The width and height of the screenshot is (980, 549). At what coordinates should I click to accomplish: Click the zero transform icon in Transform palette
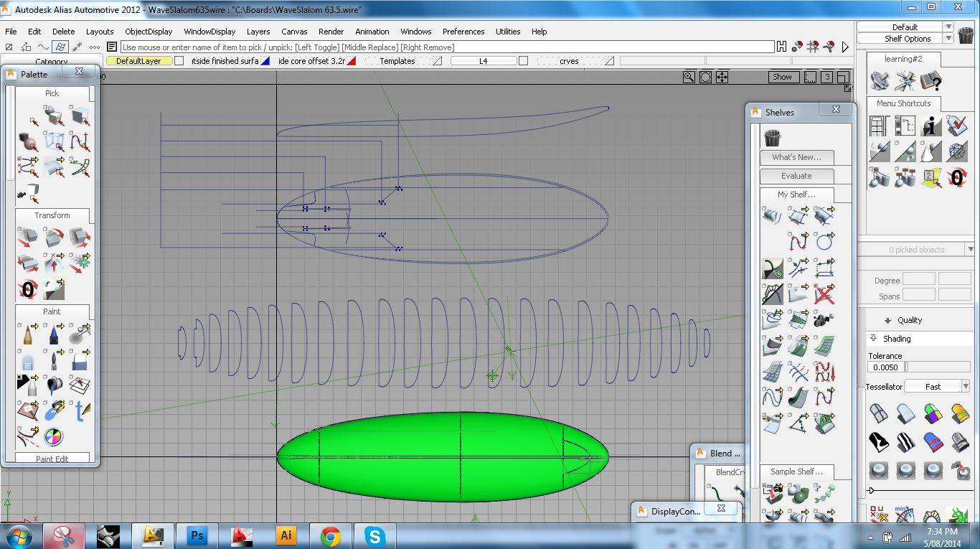28,289
